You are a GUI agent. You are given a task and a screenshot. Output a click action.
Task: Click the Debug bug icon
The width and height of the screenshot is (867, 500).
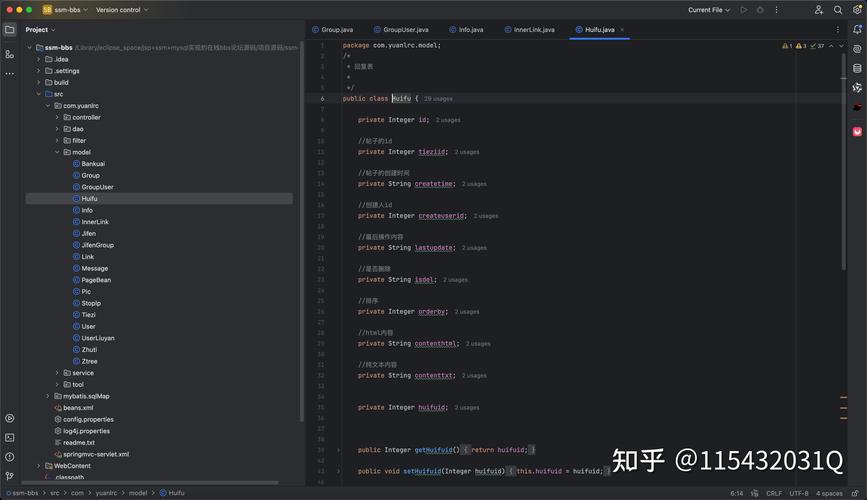(761, 10)
